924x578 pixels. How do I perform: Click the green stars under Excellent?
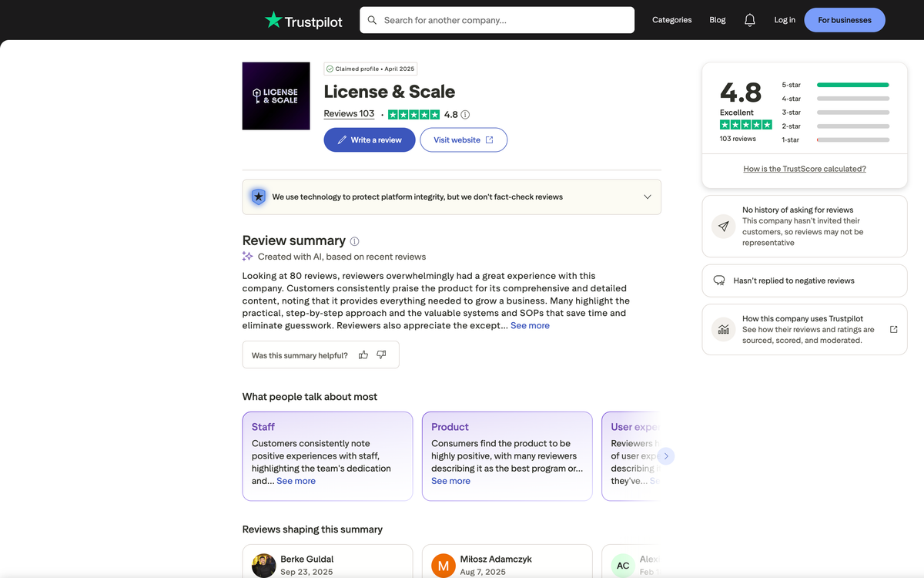pyautogui.click(x=746, y=125)
